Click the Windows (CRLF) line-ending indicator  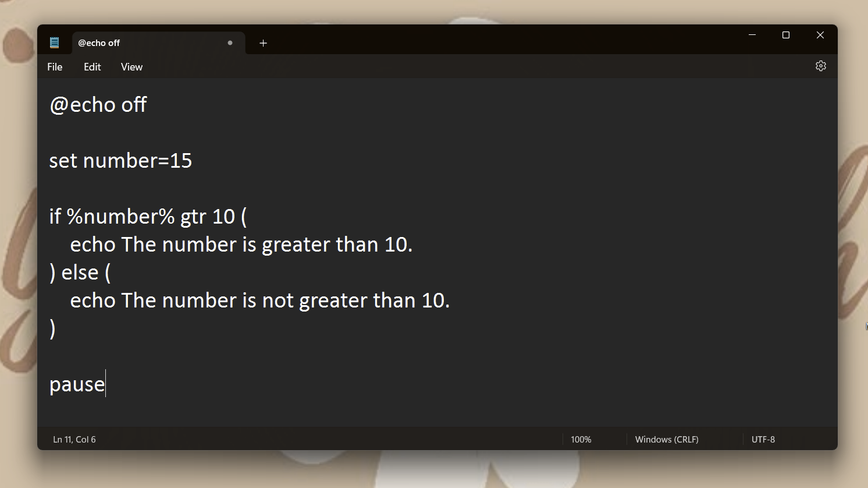click(x=666, y=439)
